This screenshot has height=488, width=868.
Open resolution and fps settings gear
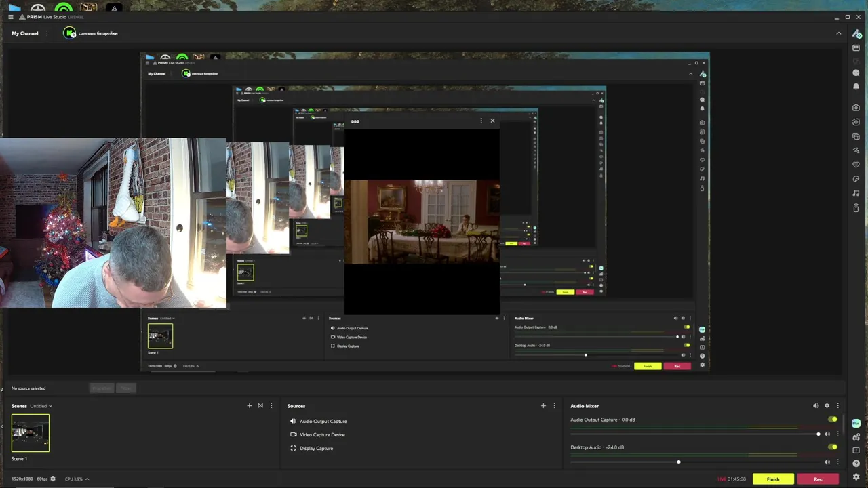[x=53, y=479]
